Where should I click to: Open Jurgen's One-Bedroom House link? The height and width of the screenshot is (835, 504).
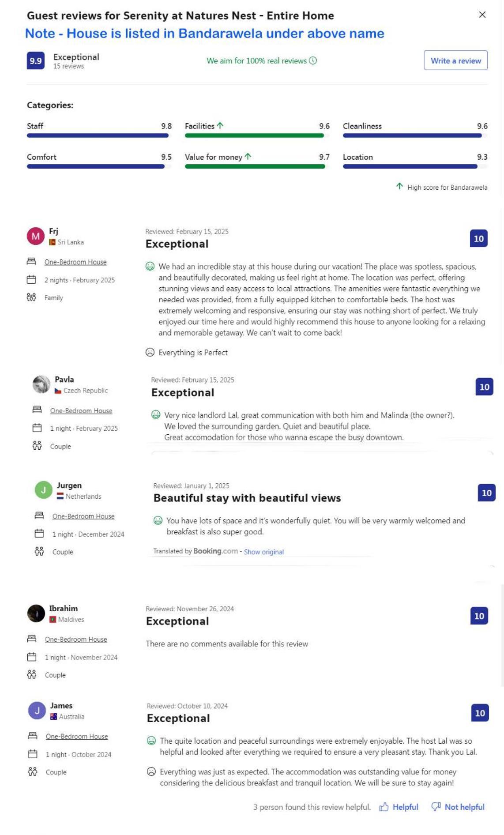tap(83, 516)
